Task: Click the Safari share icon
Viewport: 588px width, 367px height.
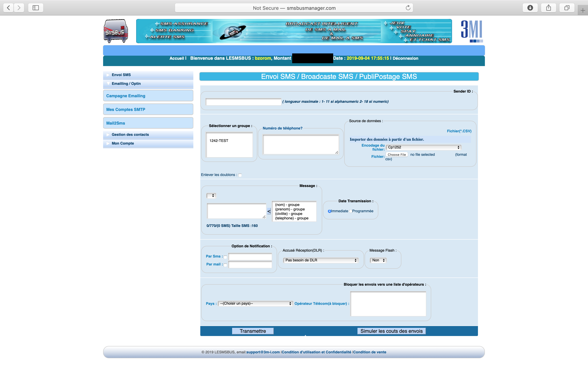Action: 548,8
